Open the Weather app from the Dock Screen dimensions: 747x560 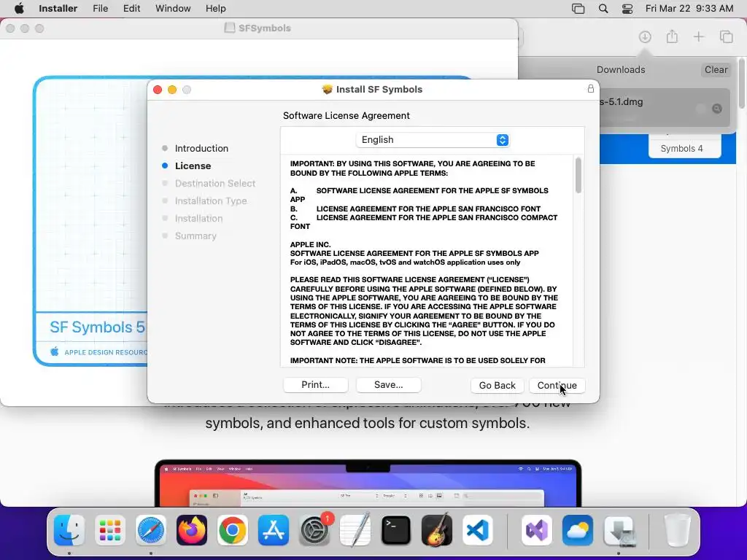click(578, 530)
